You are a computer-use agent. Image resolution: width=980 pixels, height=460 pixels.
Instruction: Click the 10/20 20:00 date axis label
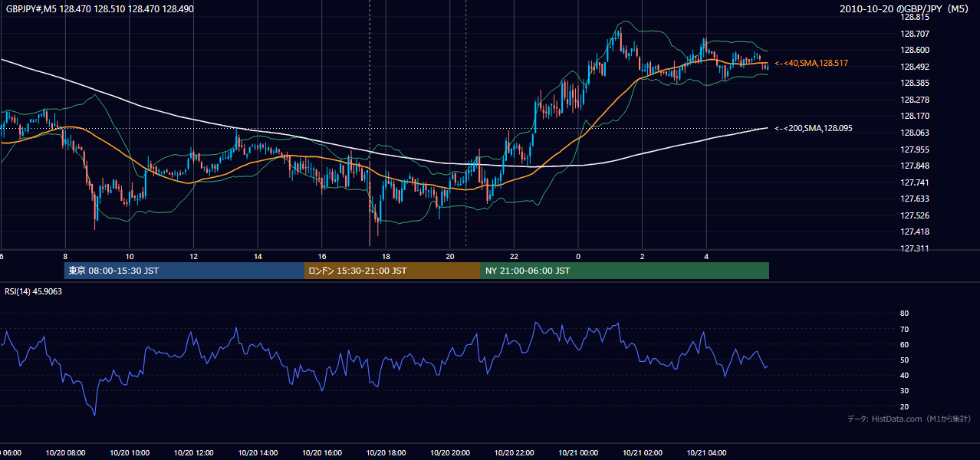pyautogui.click(x=450, y=452)
